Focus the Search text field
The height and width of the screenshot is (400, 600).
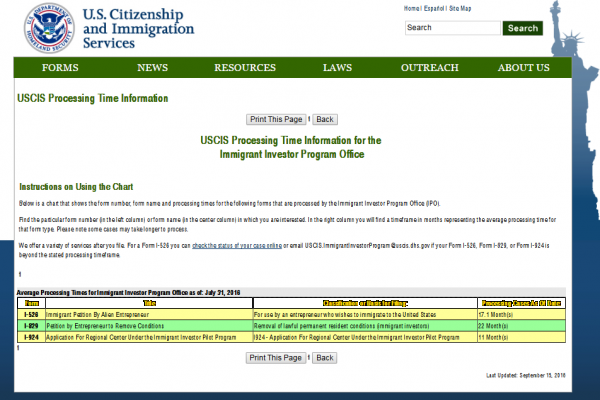[x=451, y=28]
